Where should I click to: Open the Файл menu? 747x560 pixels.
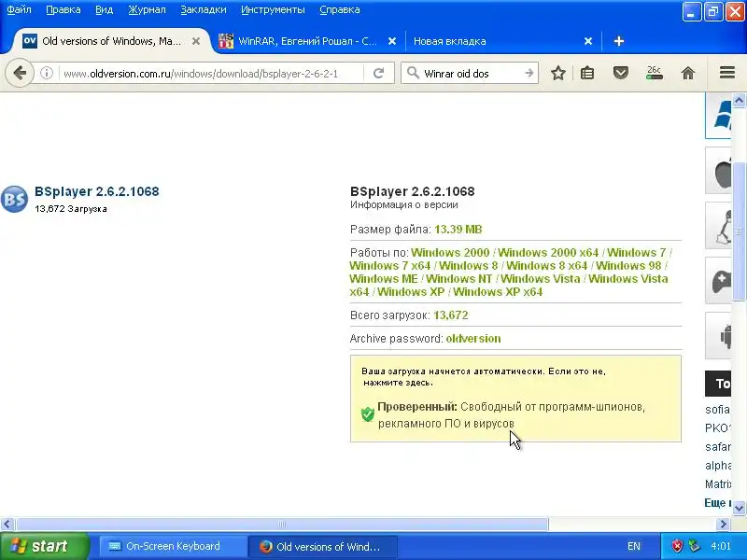coord(19,9)
